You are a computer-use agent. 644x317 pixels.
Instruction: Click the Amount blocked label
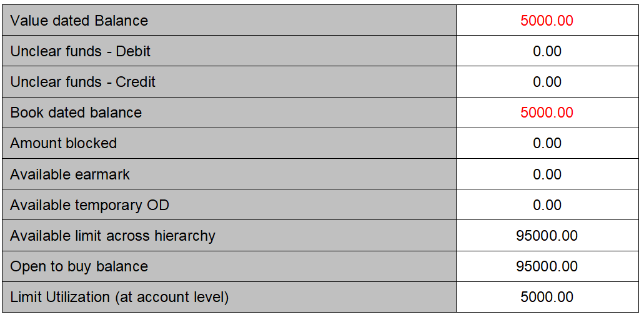point(64,143)
